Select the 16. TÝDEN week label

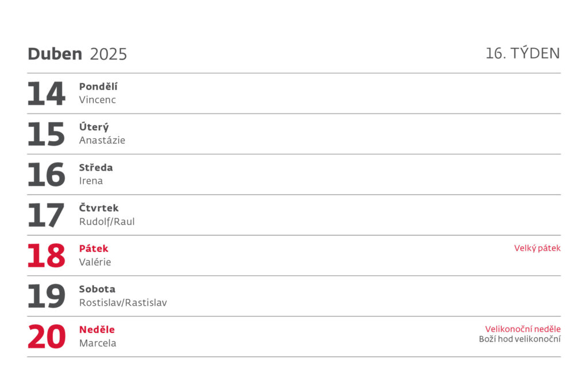tap(523, 53)
